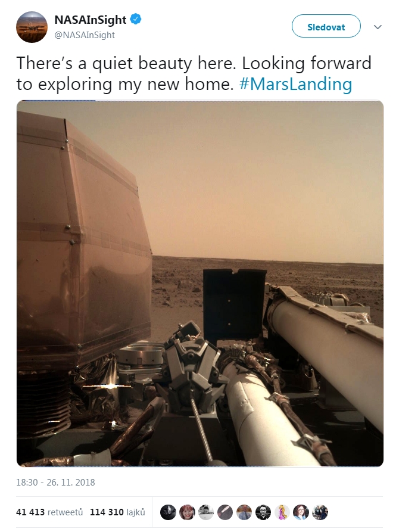Open the NASAInSight display name link

pos(91,20)
